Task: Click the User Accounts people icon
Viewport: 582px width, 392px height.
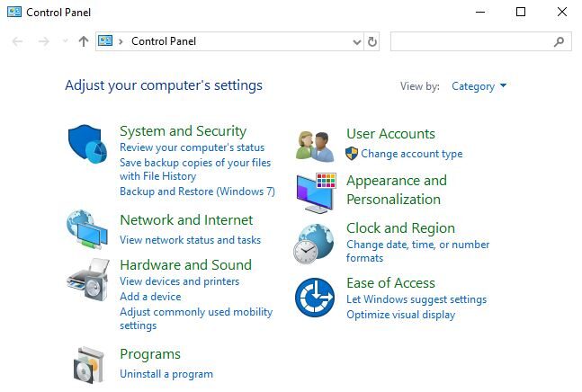Action: pyautogui.click(x=316, y=144)
